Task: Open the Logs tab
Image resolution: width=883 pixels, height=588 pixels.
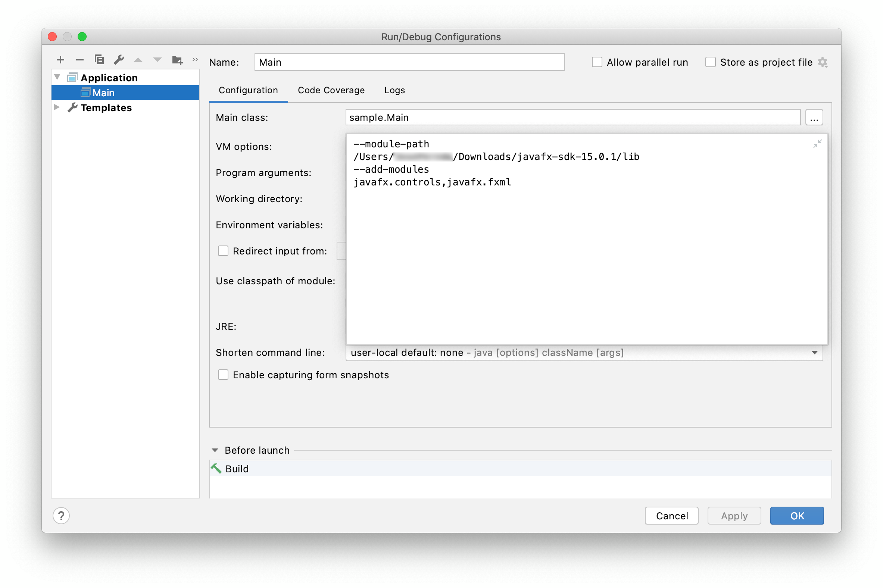Action: (x=394, y=90)
